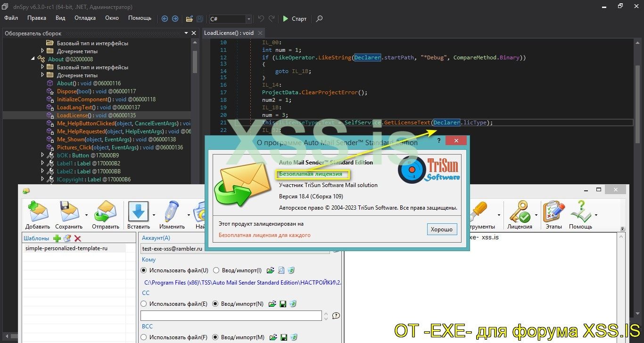Open the Вид menu in dnSpy
Viewport: 644px width, 343px height.
[x=60, y=18]
